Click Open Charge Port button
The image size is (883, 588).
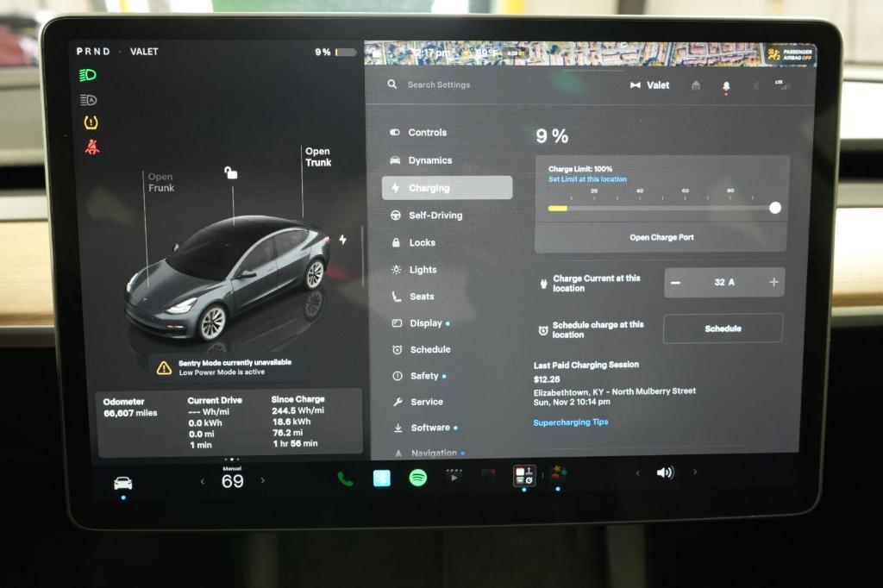pyautogui.click(x=661, y=238)
